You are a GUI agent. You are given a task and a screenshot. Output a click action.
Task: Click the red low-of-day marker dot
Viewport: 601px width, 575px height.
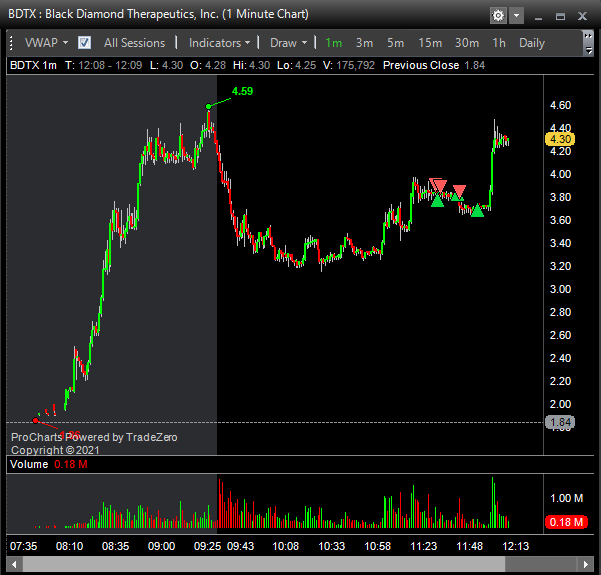click(x=36, y=421)
